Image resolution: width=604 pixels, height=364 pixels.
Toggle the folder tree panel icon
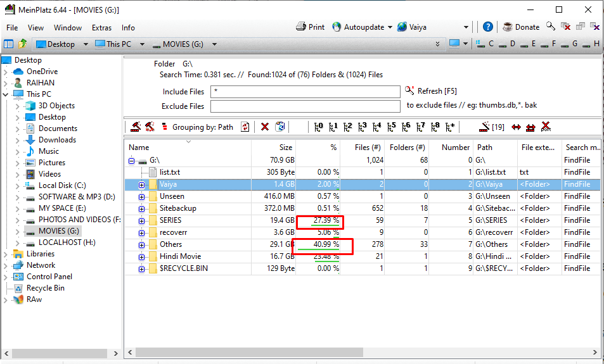pos(8,44)
